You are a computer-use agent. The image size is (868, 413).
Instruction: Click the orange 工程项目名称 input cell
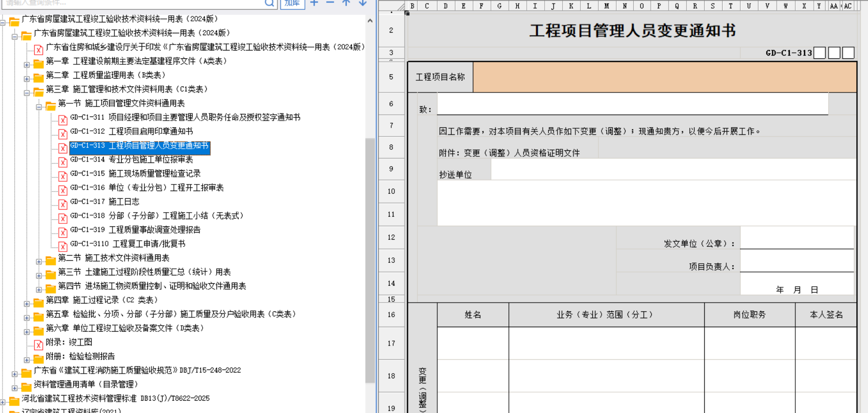(x=664, y=77)
